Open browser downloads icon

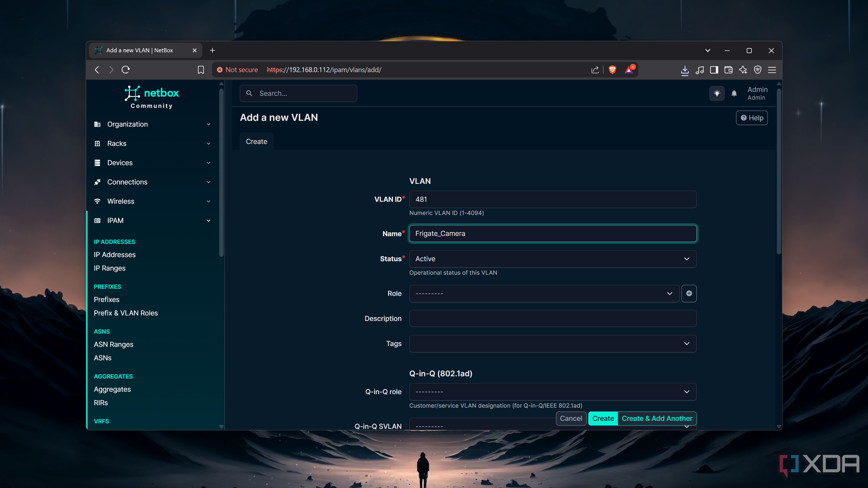pyautogui.click(x=685, y=70)
